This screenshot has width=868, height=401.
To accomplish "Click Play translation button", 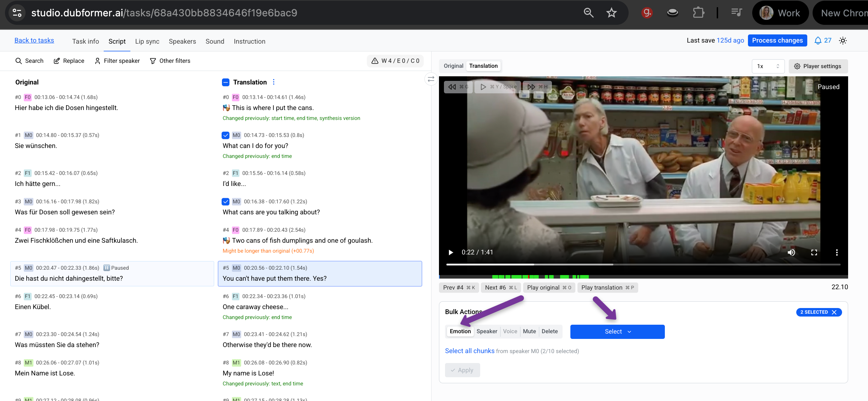I will tap(608, 287).
